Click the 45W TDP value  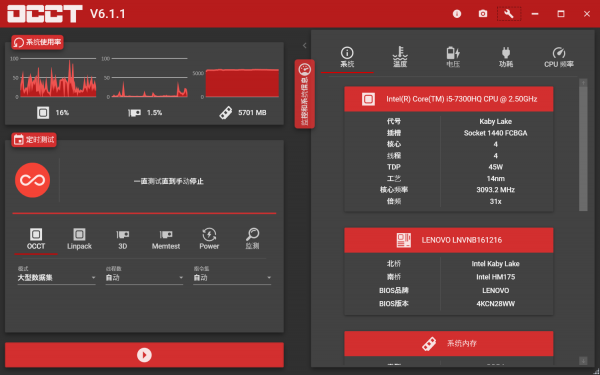[x=496, y=167]
